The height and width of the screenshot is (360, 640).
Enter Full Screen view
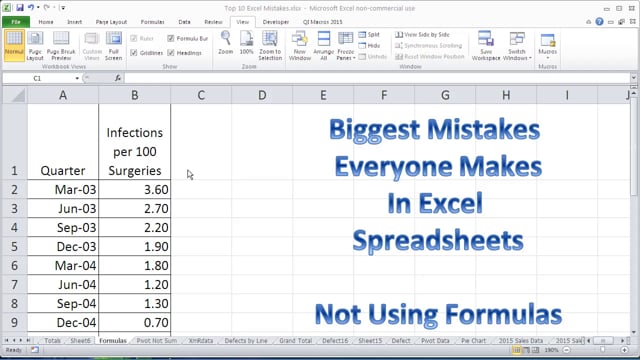tap(113, 45)
